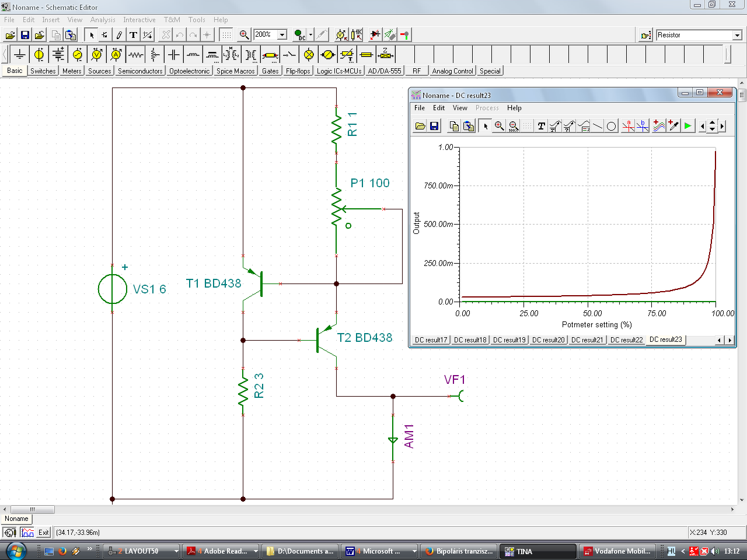
Task: Choose the Wire drawing pencil tool
Action: [x=119, y=35]
